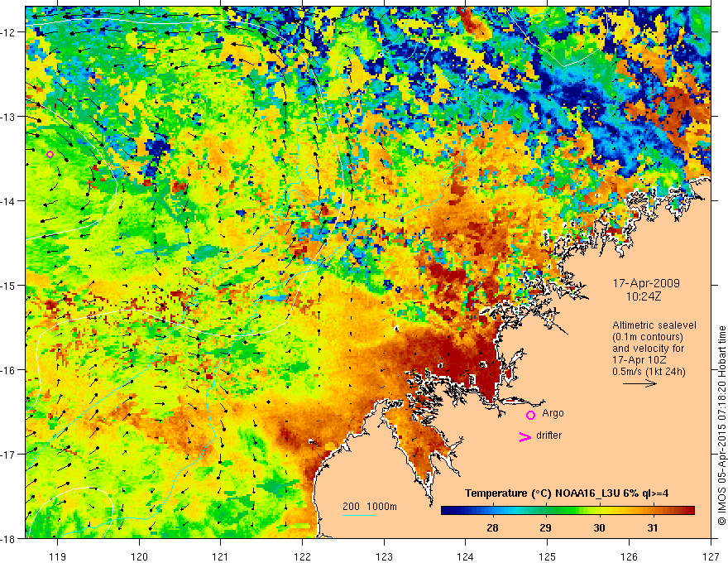This screenshot has width=728, height=563.
Task: Click the '10:24Z' time text
Action: [644, 297]
